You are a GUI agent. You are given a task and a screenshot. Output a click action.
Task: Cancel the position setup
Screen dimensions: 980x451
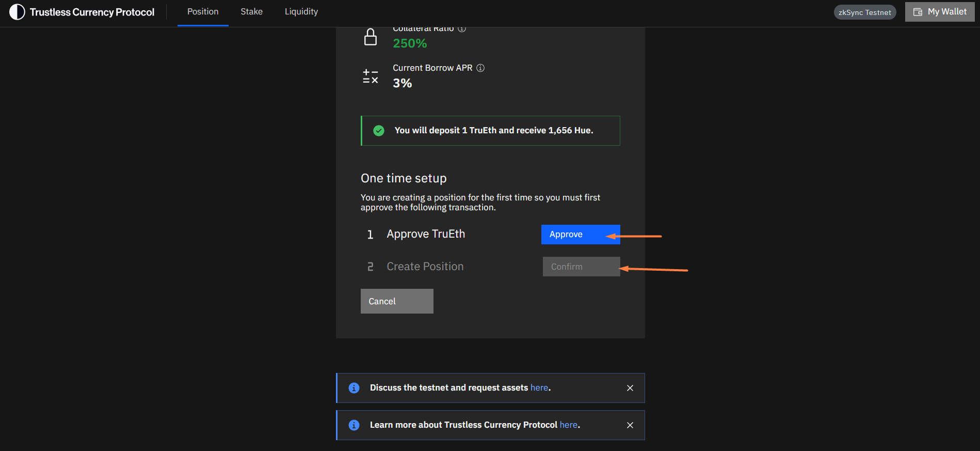tap(396, 301)
